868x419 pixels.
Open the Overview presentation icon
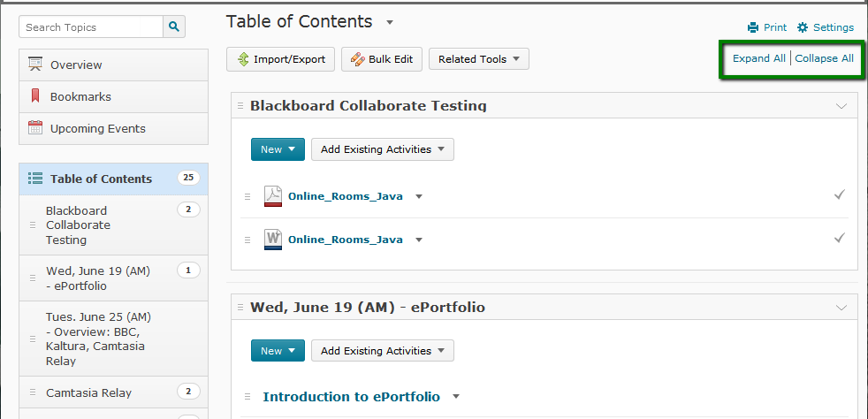pyautogui.click(x=35, y=65)
